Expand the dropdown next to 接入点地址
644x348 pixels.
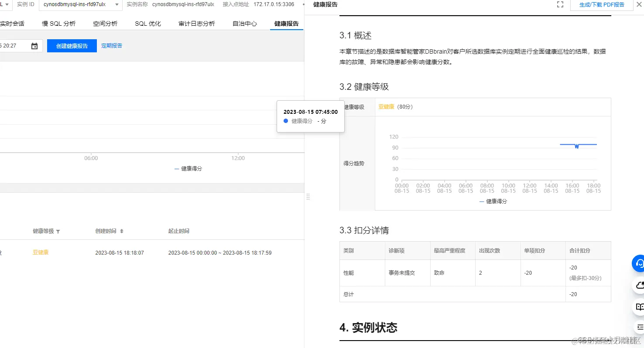click(x=304, y=5)
